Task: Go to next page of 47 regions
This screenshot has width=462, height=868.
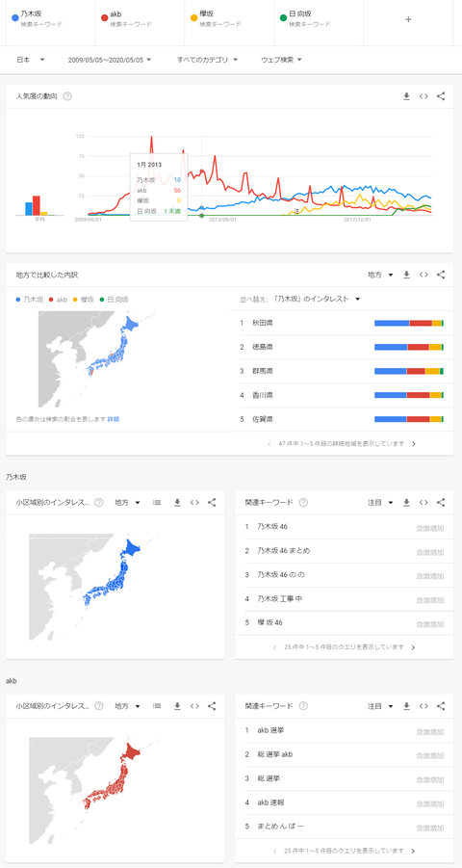Action: tap(414, 444)
